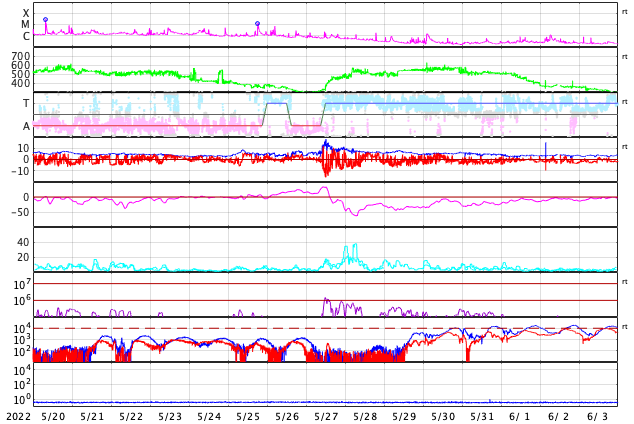Click the 6/1 date label
Image resolution: width=634 pixels, height=424 pixels.
coord(520,417)
